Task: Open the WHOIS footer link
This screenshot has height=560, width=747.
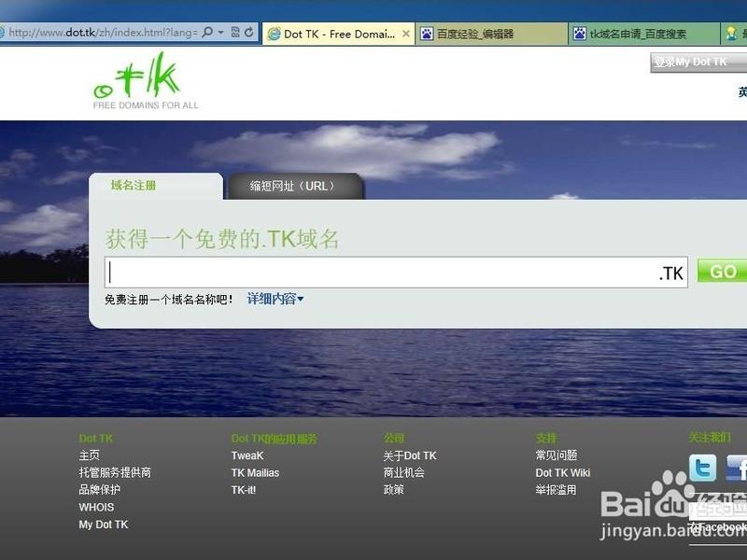Action: (x=96, y=507)
